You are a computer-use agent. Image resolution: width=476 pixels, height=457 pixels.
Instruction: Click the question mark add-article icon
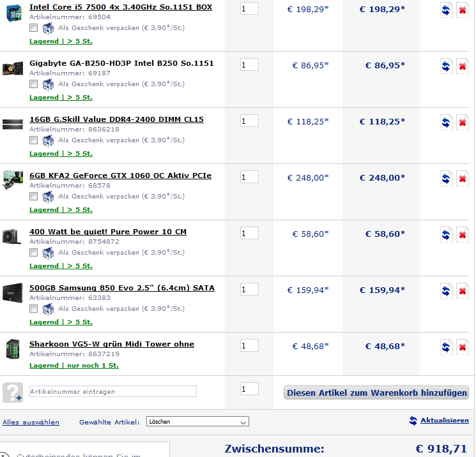pyautogui.click(x=12, y=392)
